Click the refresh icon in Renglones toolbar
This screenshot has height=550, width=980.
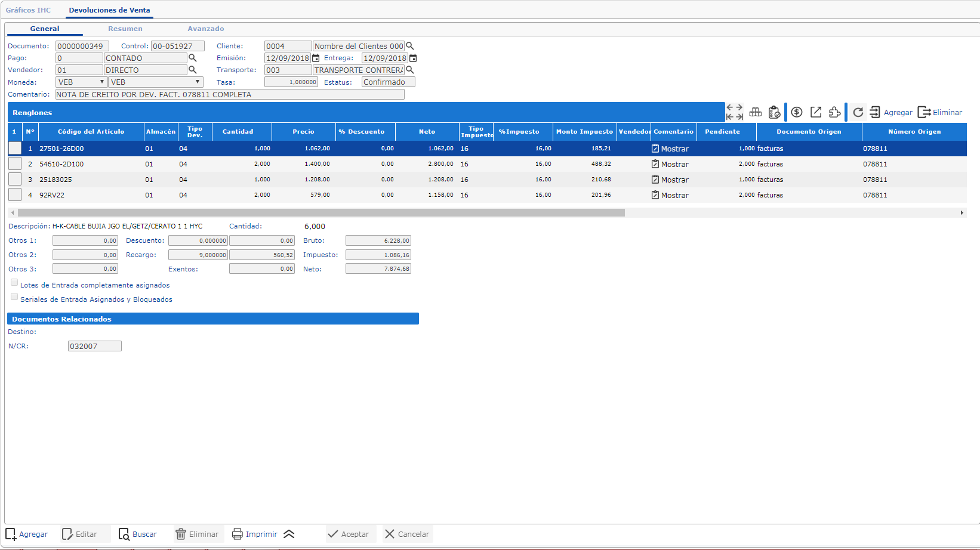pyautogui.click(x=858, y=112)
